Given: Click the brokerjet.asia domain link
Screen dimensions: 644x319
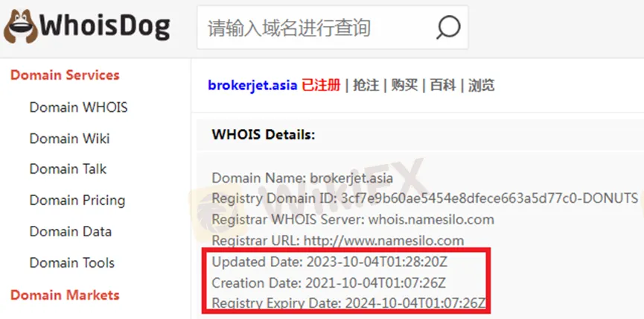Looking at the screenshot, I should pos(252,86).
